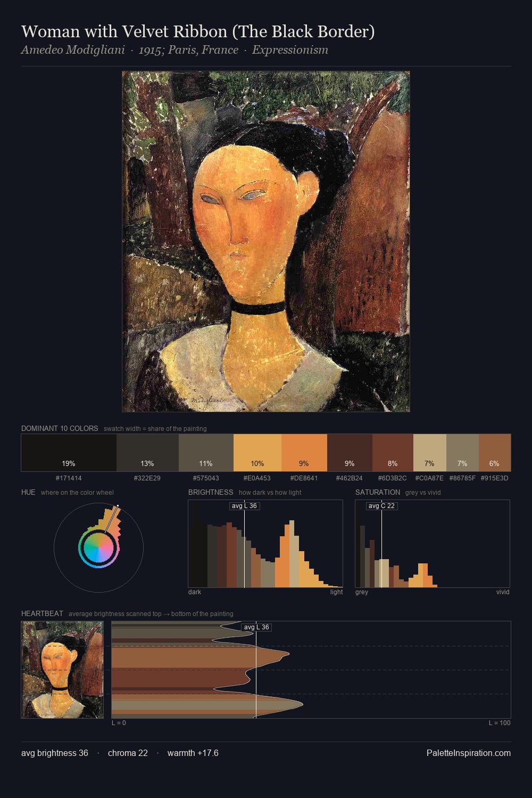Screen dimensions: 532x798
Task: Click the hex code #6D3B2C label
Action: click(393, 478)
